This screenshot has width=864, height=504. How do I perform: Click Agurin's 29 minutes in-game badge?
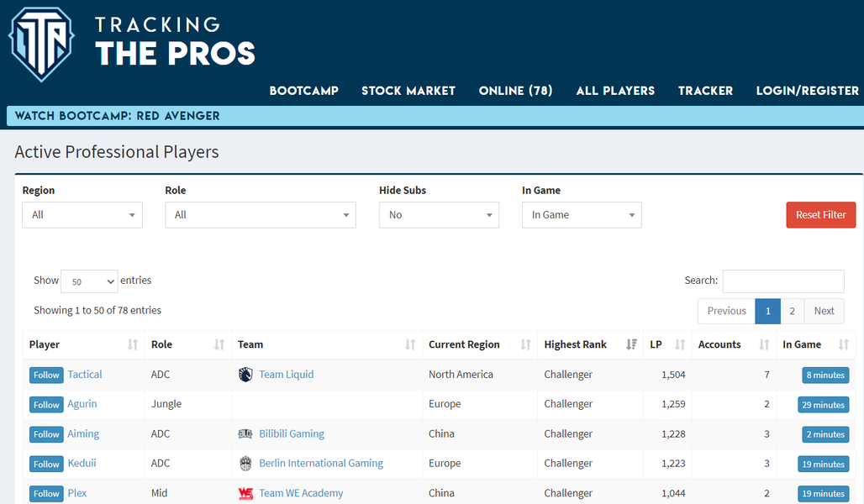tap(823, 405)
